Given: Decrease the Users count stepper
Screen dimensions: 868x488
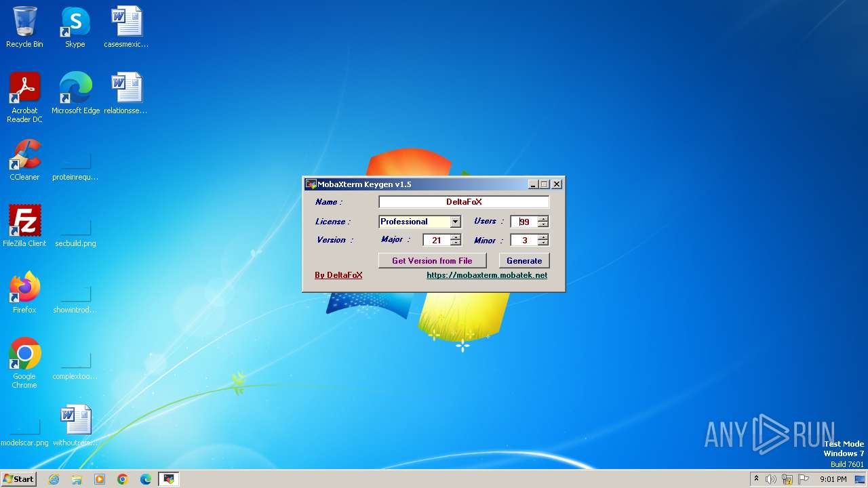Looking at the screenshot, I should pyautogui.click(x=543, y=224).
